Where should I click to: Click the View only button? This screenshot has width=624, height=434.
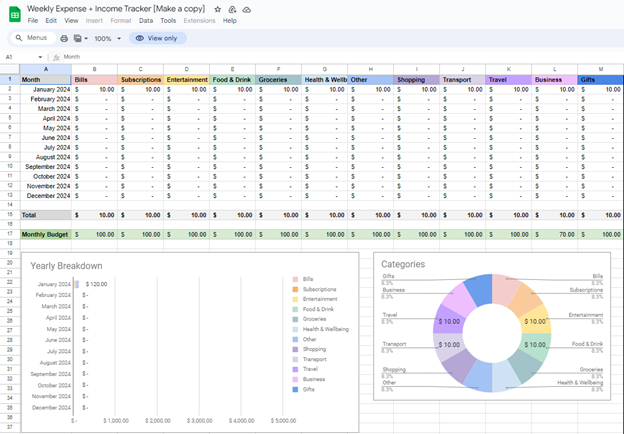(158, 38)
